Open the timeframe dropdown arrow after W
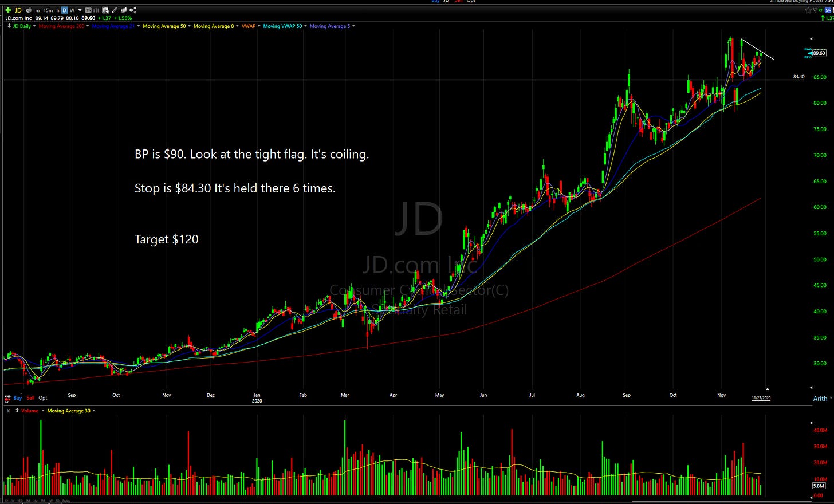 (x=80, y=10)
